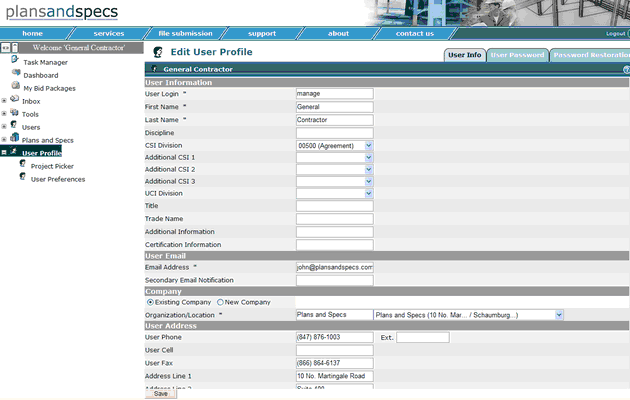Switch to the User Password tab

518,55
